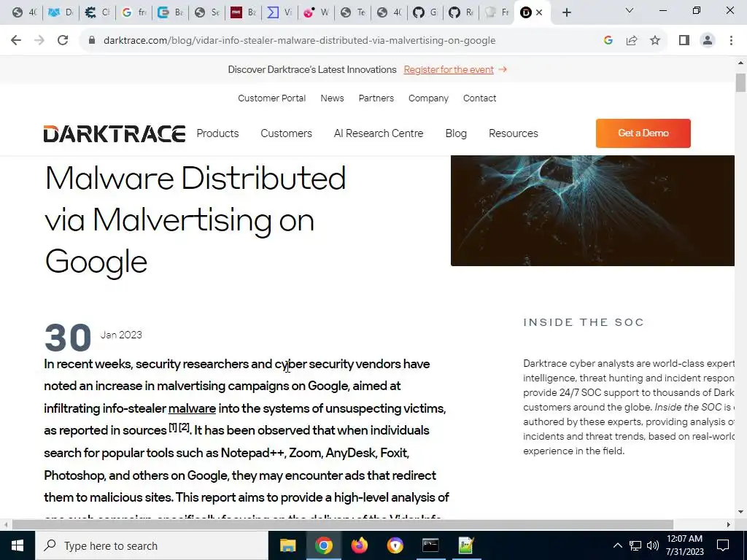The width and height of the screenshot is (747, 560).
Task: Open AI Research Centre menu
Action: pos(379,133)
